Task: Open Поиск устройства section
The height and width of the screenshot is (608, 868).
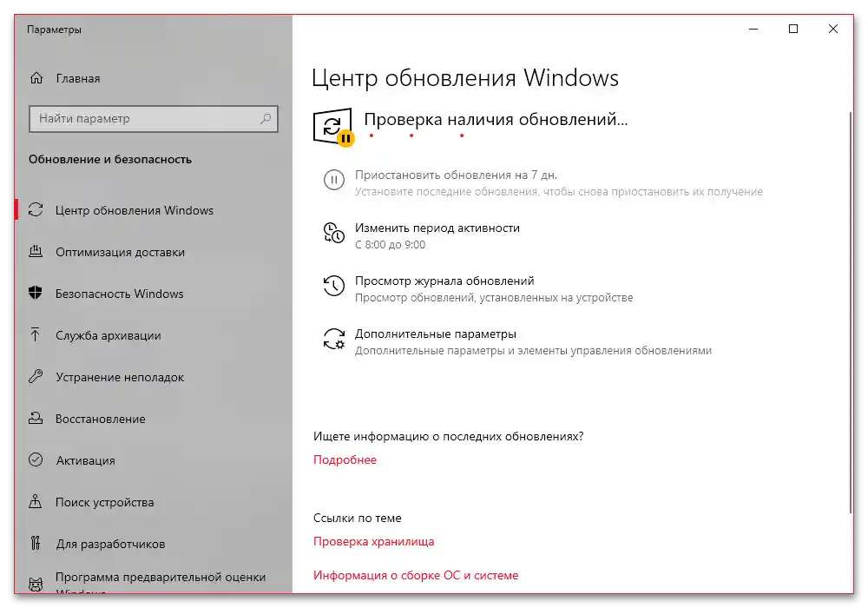Action: pyautogui.click(x=105, y=502)
